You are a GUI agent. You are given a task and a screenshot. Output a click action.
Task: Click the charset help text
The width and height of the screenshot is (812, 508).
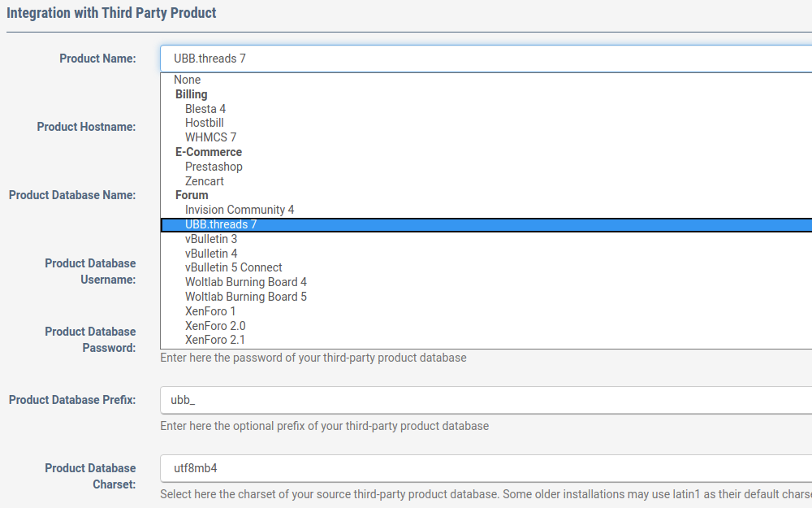(x=486, y=494)
